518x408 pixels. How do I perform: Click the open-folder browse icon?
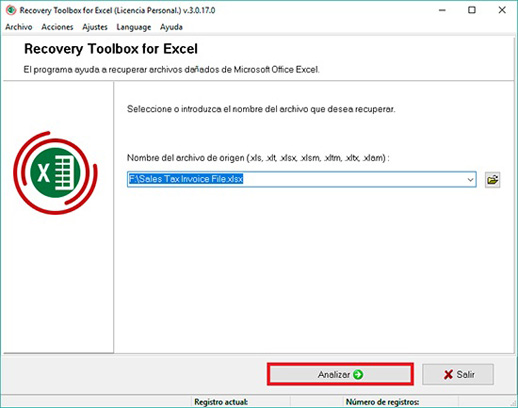pos(492,180)
